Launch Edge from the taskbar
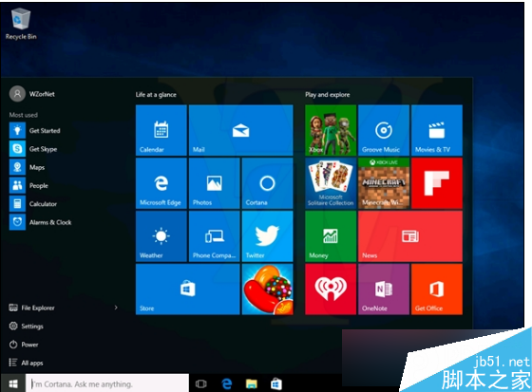The image size is (532, 392). (x=226, y=383)
